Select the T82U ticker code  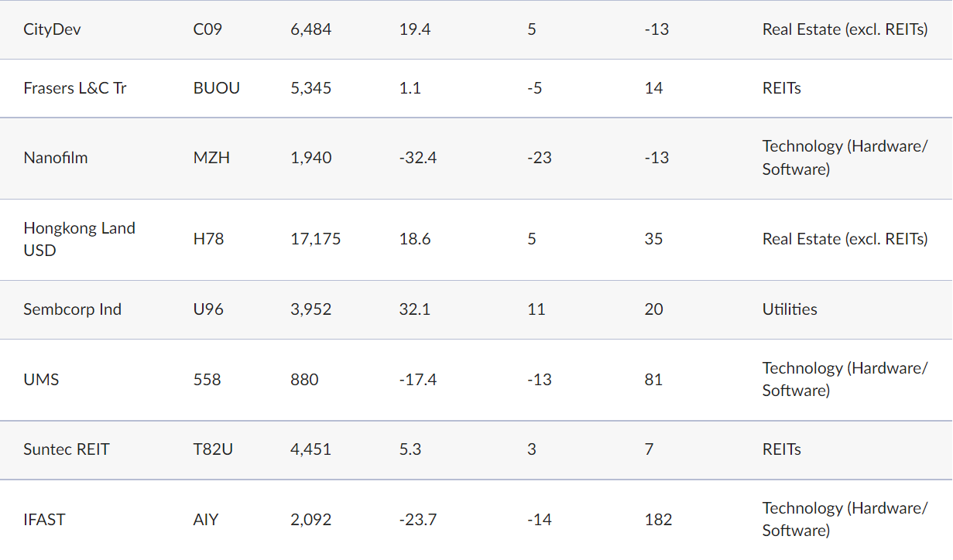tap(213, 449)
